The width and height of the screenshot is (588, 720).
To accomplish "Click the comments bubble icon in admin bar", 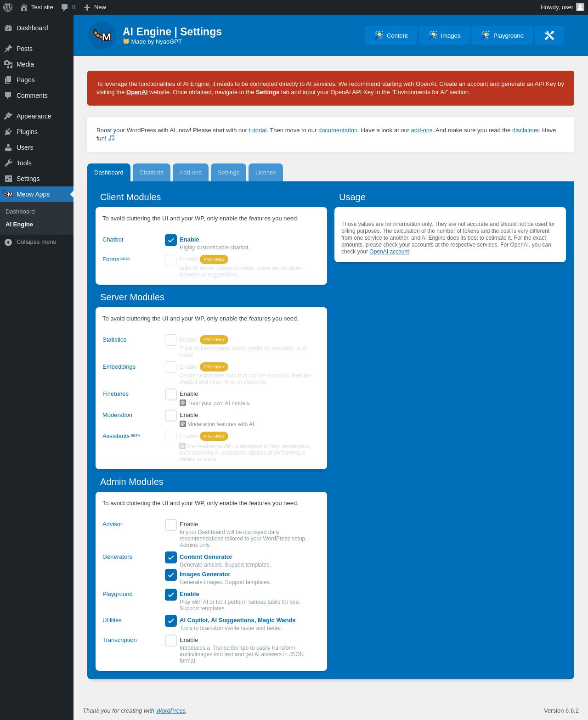I will 65,7.
